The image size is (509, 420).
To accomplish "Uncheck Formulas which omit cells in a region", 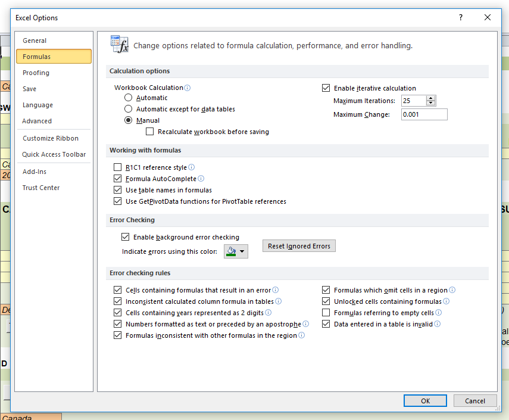I will 326,290.
